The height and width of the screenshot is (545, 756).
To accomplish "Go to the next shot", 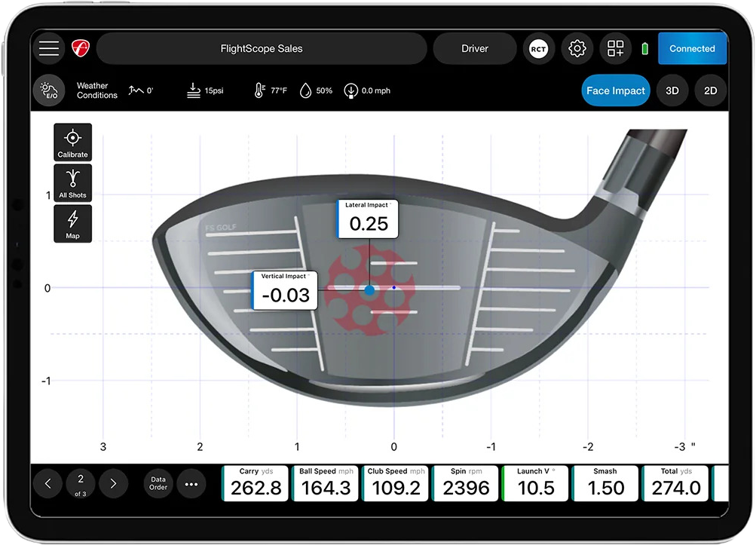I will [x=113, y=483].
